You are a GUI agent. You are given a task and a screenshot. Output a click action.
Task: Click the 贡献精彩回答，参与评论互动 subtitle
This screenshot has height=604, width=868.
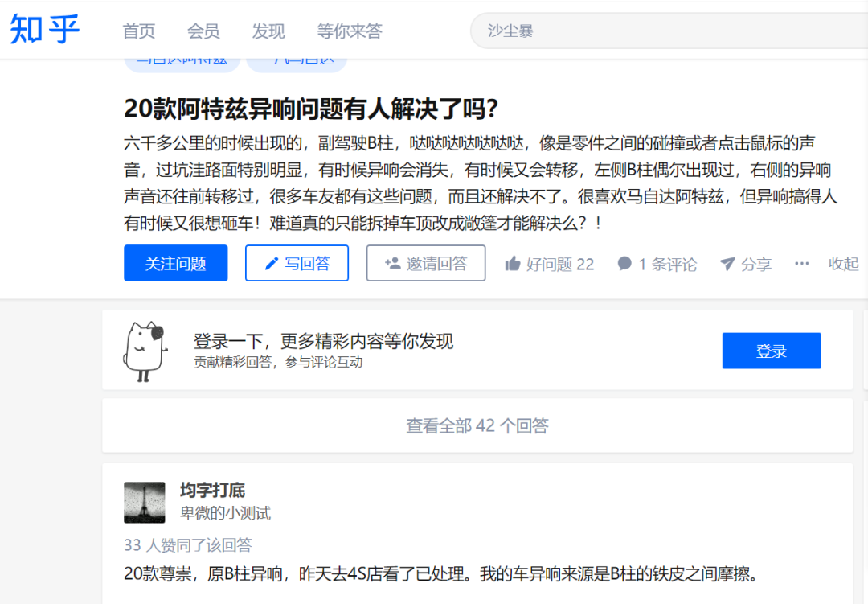(x=278, y=363)
